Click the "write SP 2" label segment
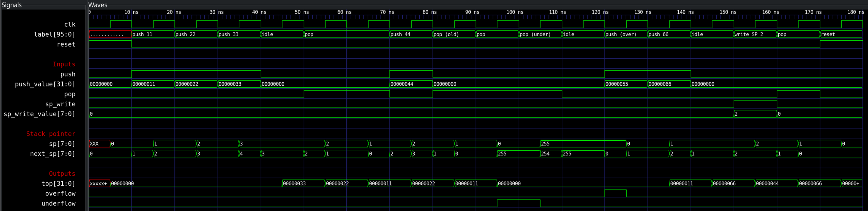Image resolution: width=868 pixels, height=211 pixels. (x=755, y=34)
